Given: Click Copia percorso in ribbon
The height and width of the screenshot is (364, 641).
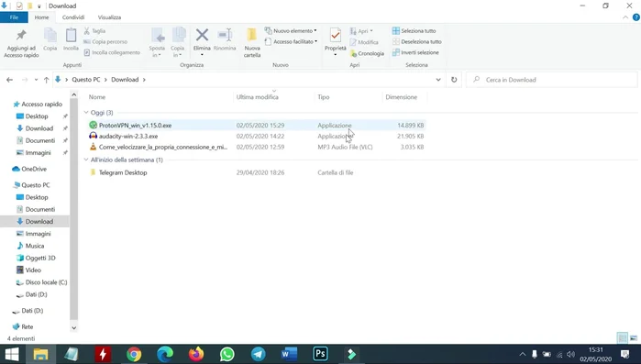Looking at the screenshot, I should [x=105, y=41].
